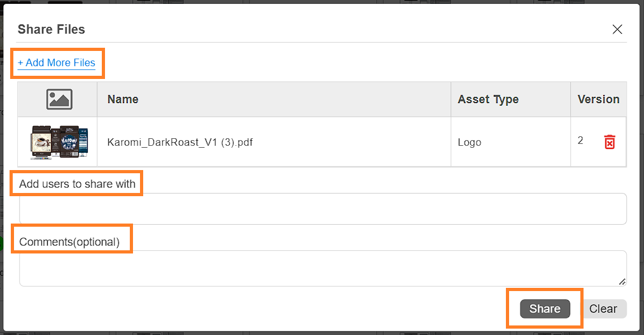Viewport: 644px width, 335px height.
Task: Focus the Add users to share with field
Action: click(x=323, y=209)
